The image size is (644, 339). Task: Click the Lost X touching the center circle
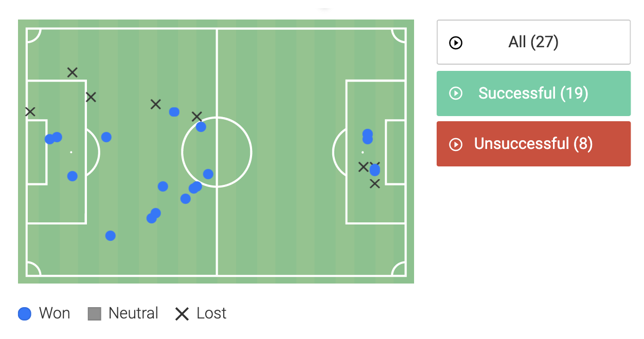pos(196,117)
